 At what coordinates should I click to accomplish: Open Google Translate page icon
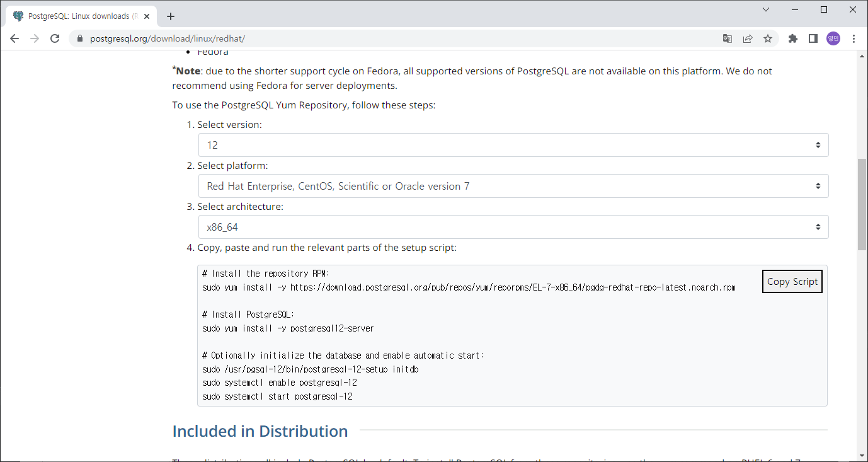point(728,38)
